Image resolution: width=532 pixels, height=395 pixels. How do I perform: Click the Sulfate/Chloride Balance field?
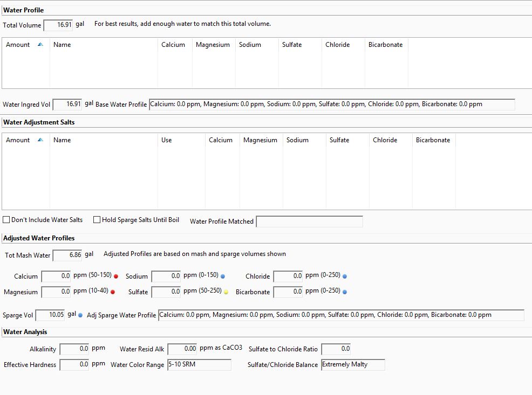[353, 365]
